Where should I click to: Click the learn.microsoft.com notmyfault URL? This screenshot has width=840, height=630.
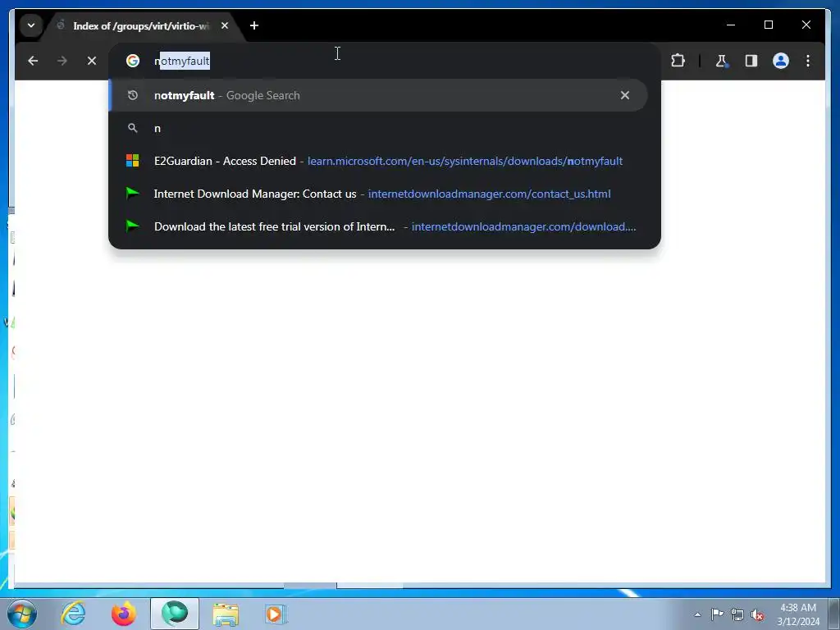[x=464, y=162]
